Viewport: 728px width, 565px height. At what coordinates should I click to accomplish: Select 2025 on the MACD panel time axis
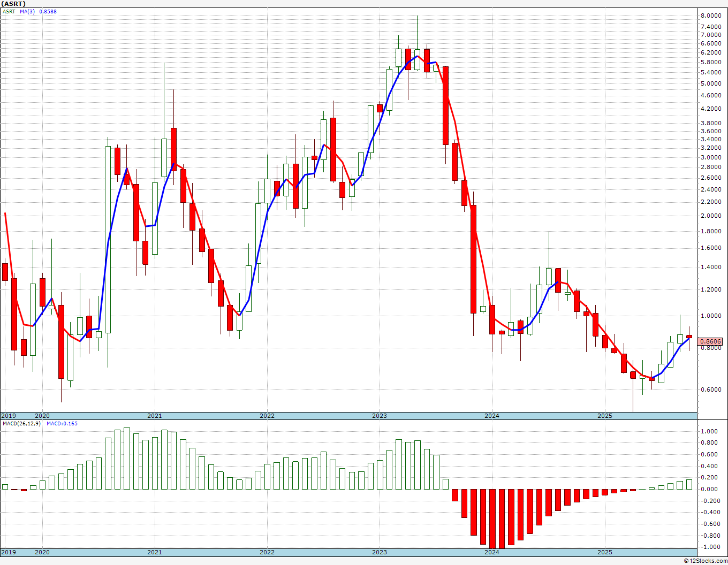605,552
